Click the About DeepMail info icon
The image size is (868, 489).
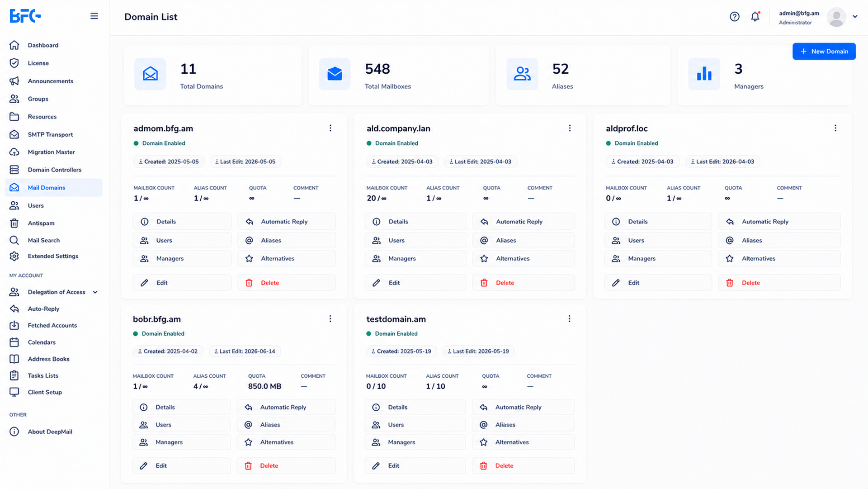14,432
